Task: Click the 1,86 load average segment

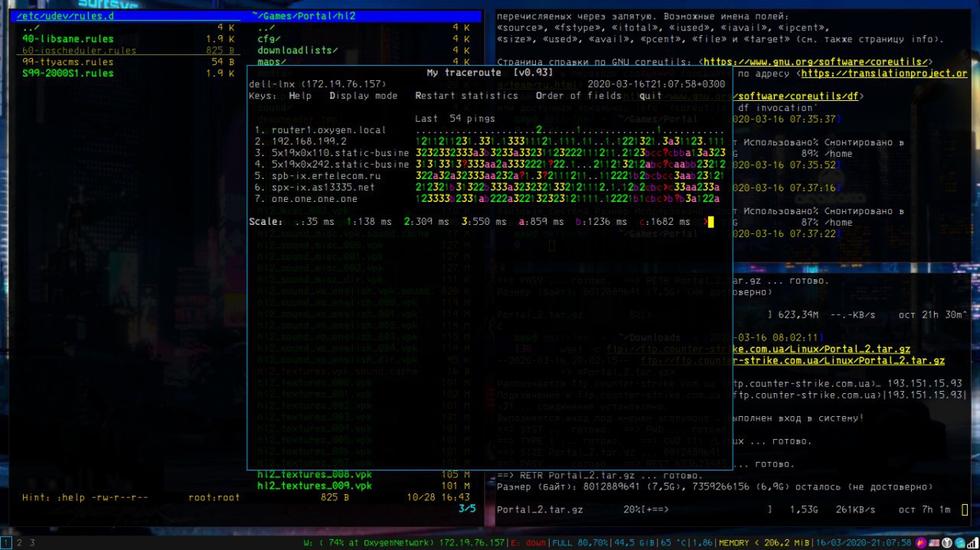Action: 702,542
